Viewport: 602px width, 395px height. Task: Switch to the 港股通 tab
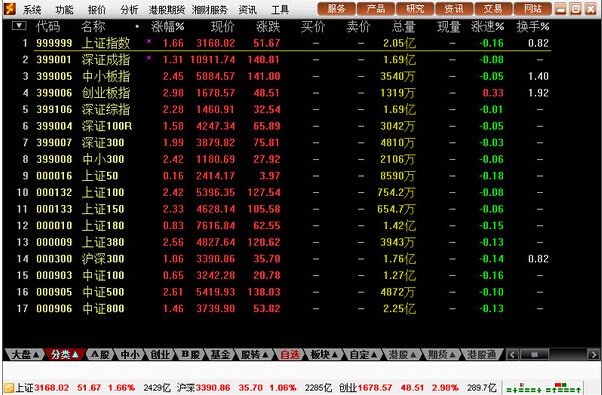click(481, 354)
